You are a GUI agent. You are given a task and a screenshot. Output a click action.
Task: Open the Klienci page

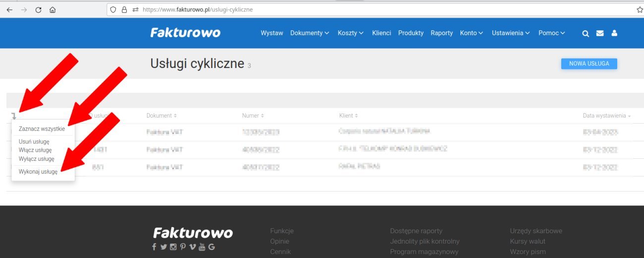click(x=381, y=33)
